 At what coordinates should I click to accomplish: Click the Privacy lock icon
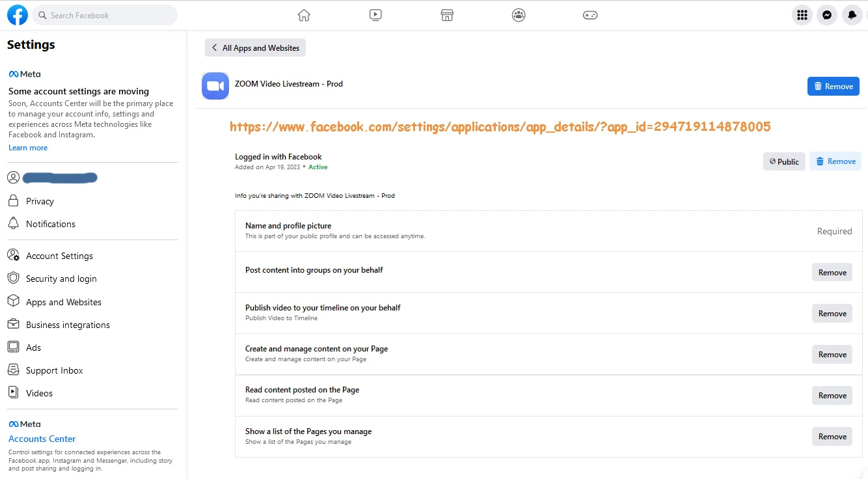pos(13,200)
